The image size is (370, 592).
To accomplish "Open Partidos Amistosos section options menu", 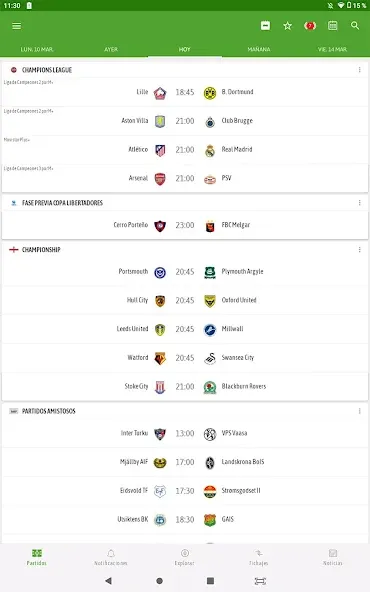I will (x=359, y=411).
